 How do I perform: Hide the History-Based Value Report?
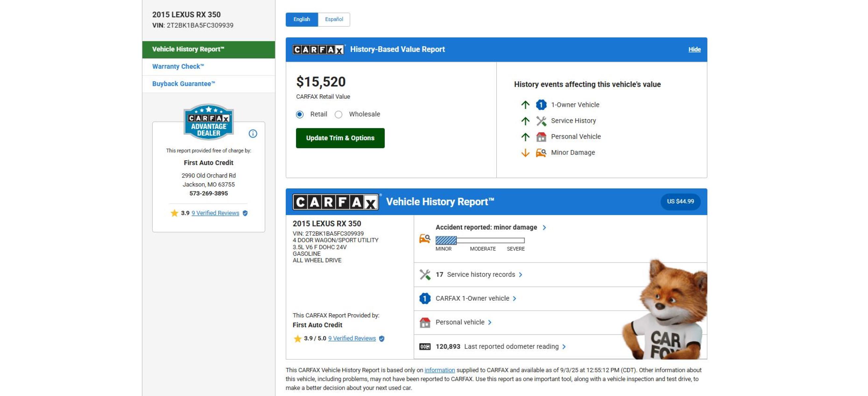tap(694, 49)
